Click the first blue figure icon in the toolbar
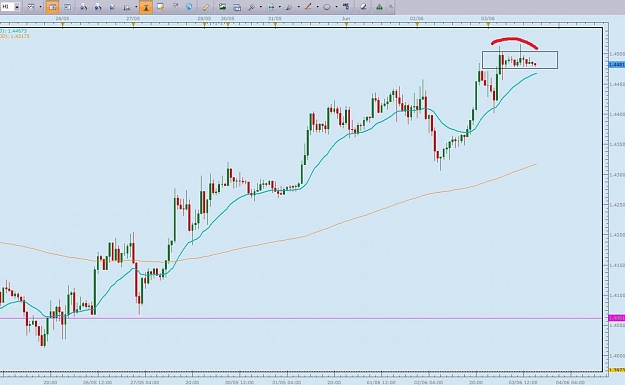The width and height of the screenshot is (625, 385). (83, 7)
